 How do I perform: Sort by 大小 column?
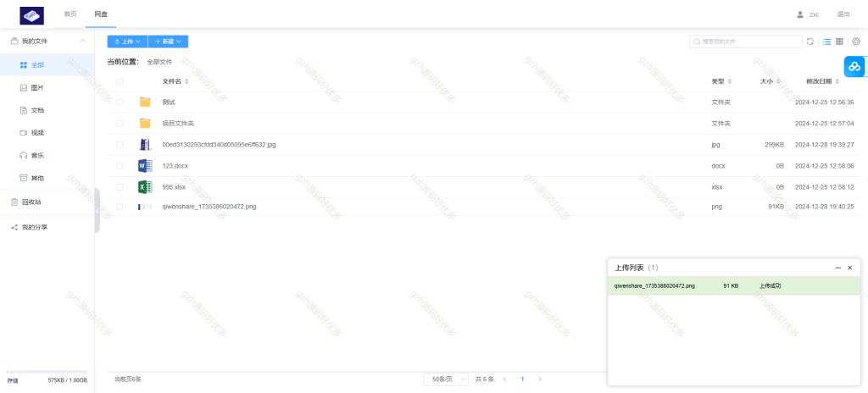tap(771, 81)
